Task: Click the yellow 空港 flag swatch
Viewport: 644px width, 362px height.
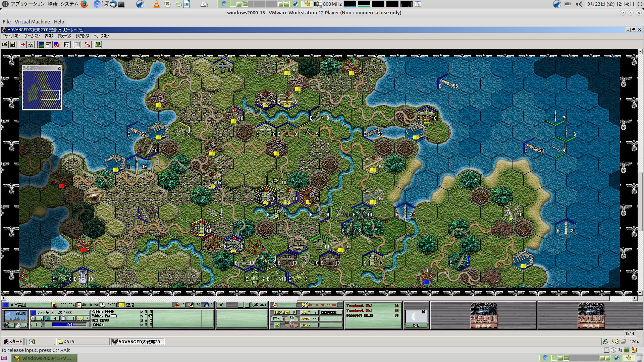Action: point(122,305)
